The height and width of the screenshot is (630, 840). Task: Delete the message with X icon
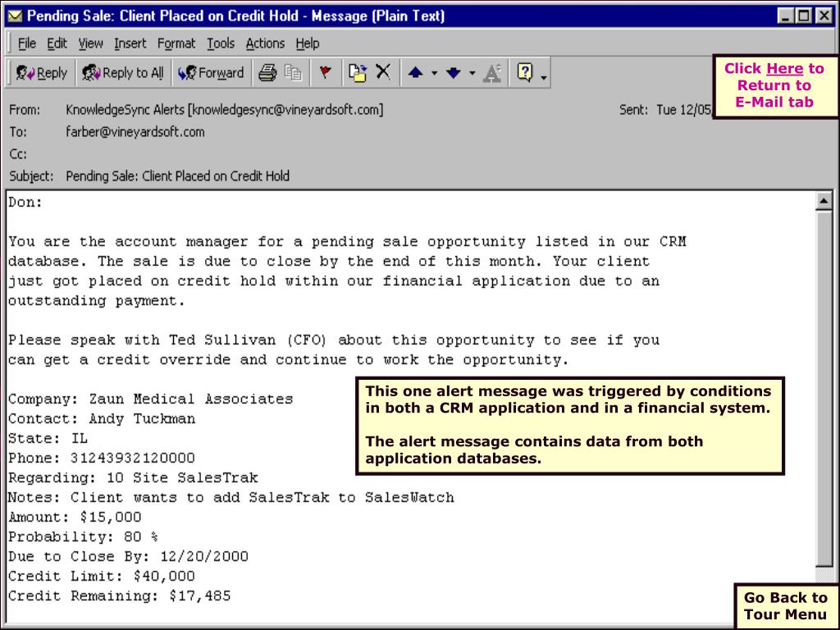(x=383, y=72)
